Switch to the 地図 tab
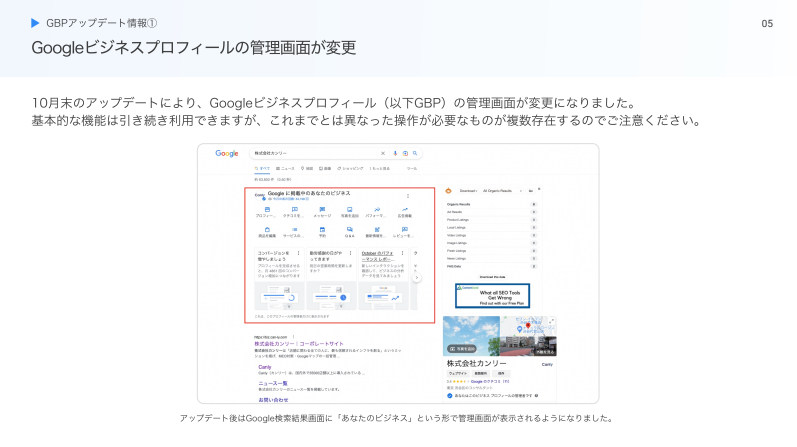 pos(307,168)
